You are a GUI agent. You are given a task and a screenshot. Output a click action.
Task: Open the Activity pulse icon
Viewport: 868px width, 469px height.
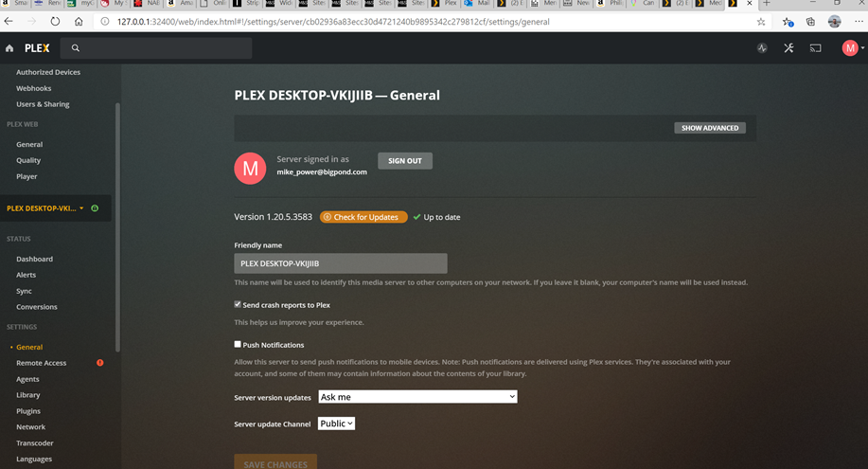click(762, 48)
